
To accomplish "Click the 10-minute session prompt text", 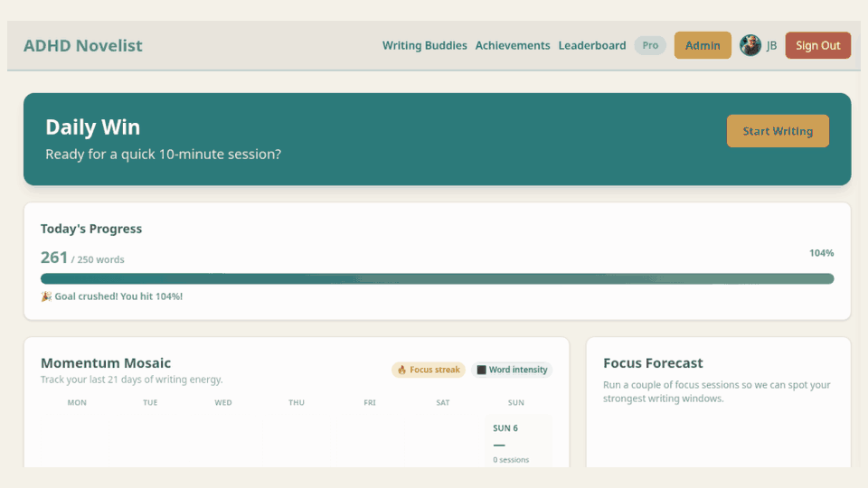I will pyautogui.click(x=163, y=154).
